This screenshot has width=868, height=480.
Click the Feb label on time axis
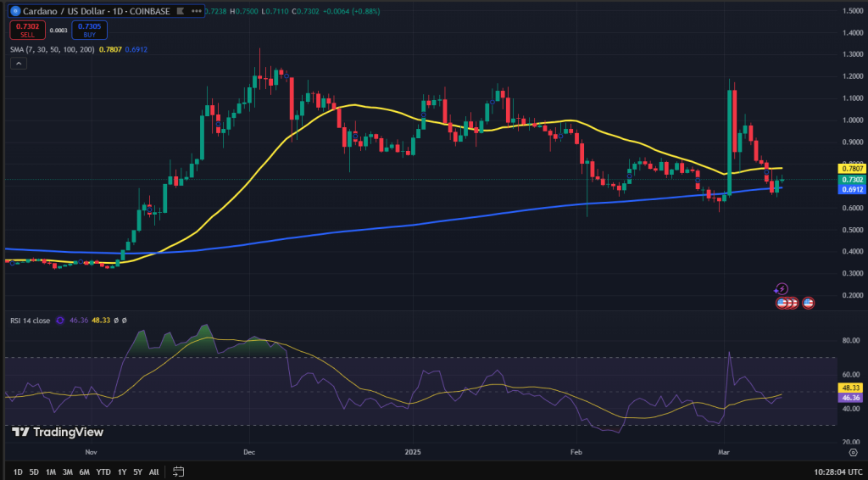click(x=576, y=452)
